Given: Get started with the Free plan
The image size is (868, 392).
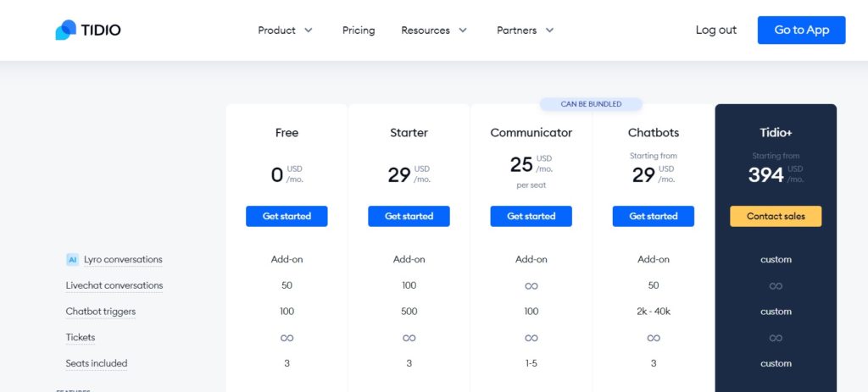Looking at the screenshot, I should pos(287,216).
